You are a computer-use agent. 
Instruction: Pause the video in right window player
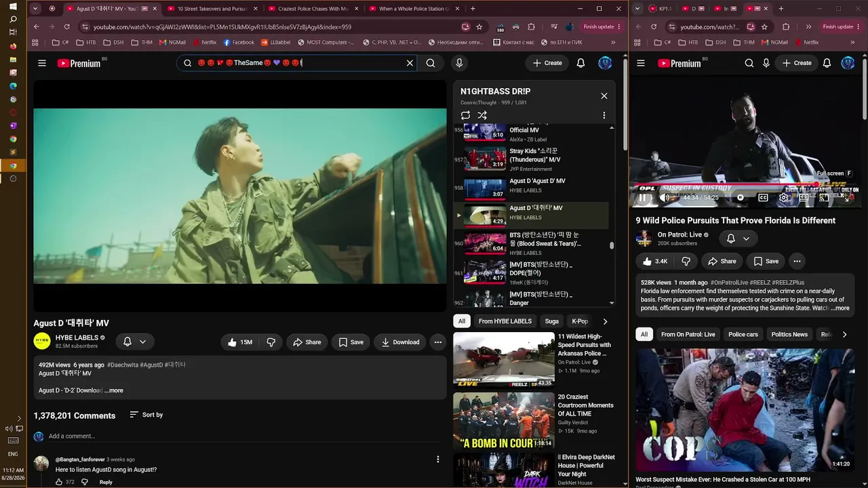tap(642, 197)
